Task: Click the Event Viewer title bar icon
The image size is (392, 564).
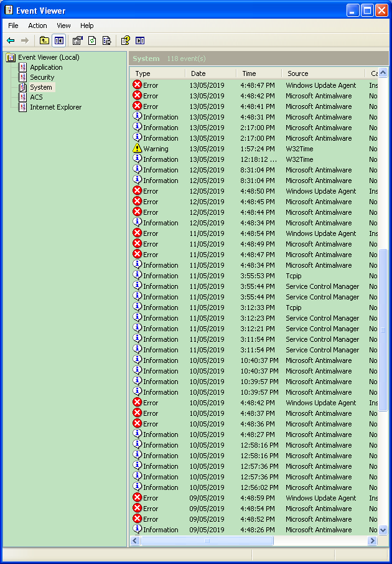Action: (9, 10)
